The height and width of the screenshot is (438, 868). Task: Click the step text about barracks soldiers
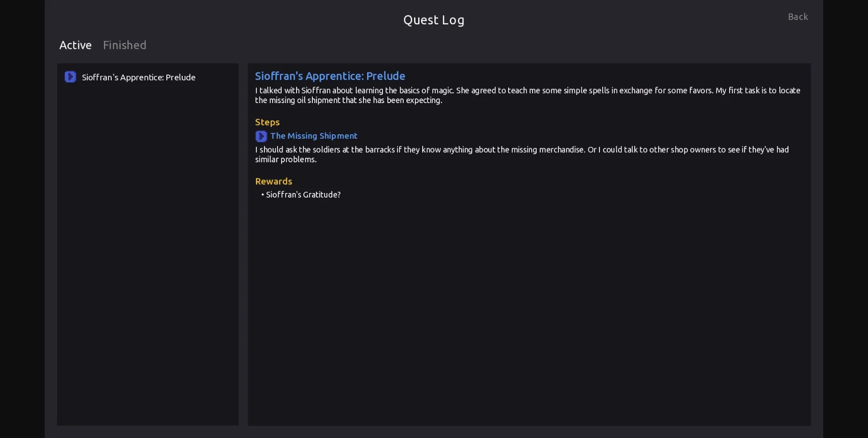tap(522, 155)
